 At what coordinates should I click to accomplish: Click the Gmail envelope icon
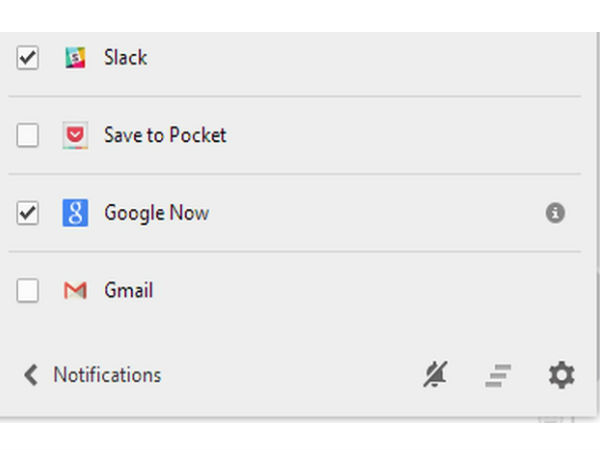[75, 290]
